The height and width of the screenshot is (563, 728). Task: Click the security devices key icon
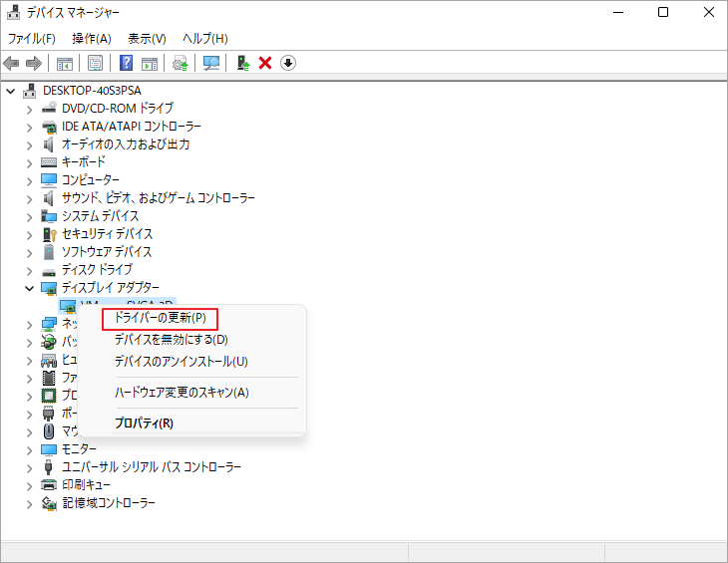[49, 234]
